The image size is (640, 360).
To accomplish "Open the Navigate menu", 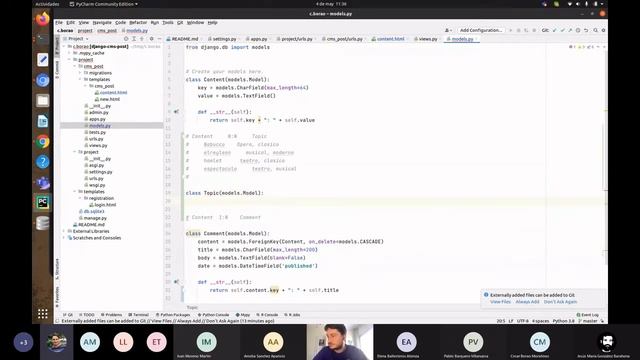I will tap(102, 22).
